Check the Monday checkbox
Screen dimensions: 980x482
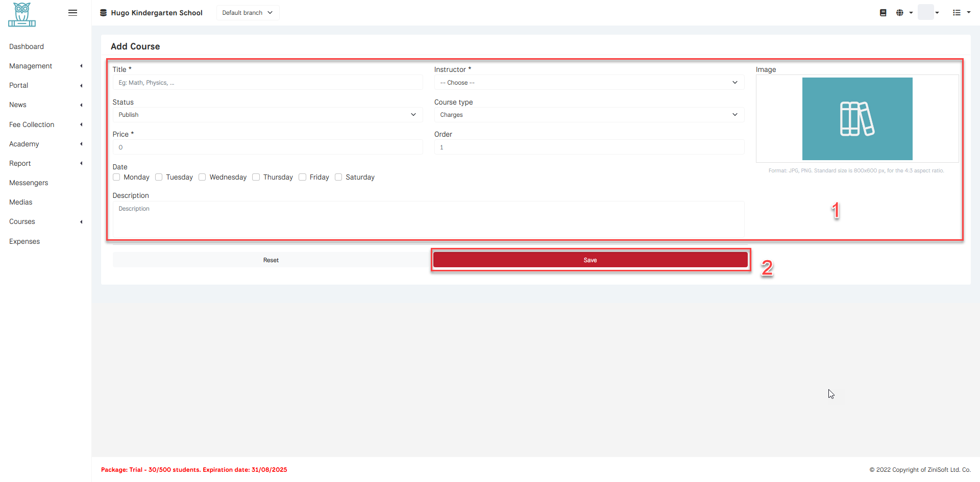tap(117, 177)
